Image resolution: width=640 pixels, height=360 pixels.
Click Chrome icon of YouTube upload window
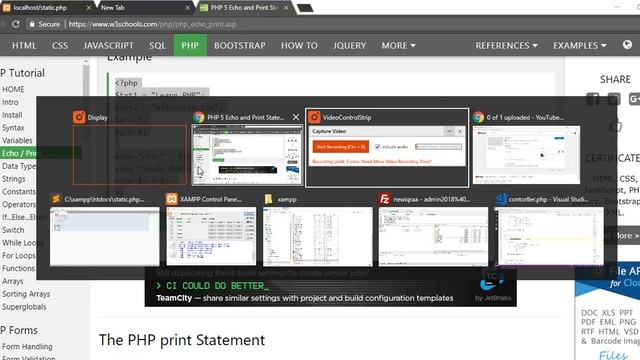(x=478, y=117)
